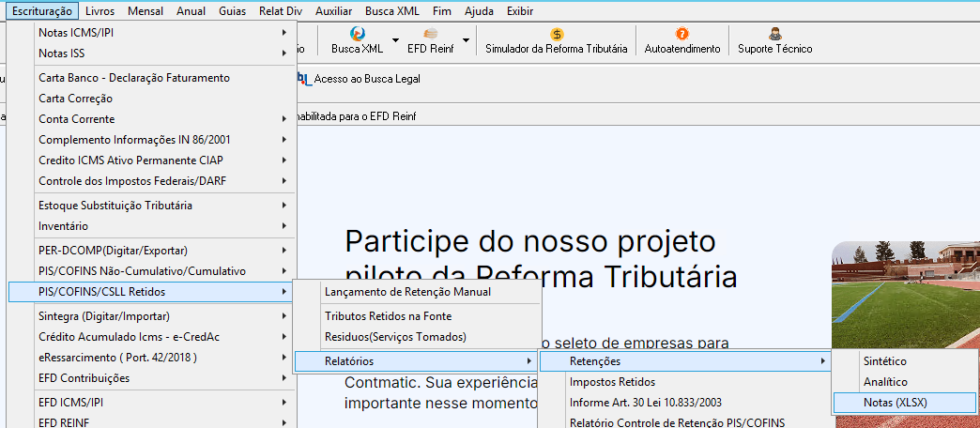Expand Controle dos Impostos Federais/DARF
The image size is (980, 428).
point(151,181)
